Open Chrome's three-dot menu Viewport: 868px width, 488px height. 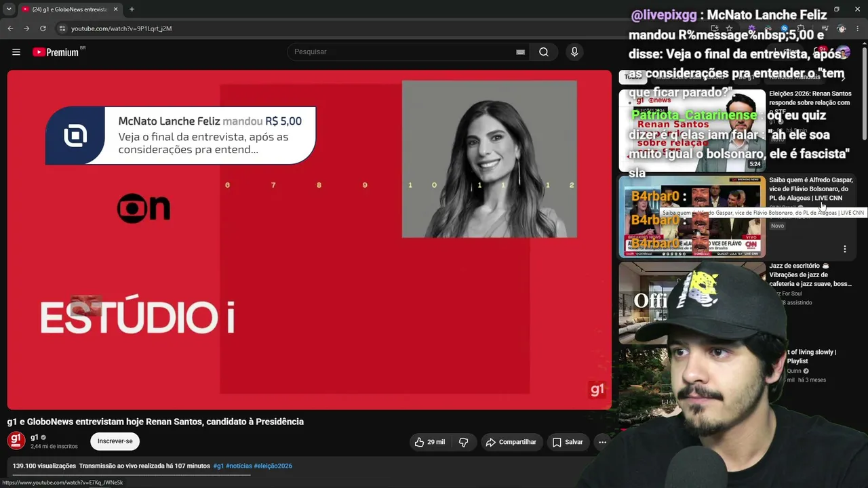tap(858, 28)
